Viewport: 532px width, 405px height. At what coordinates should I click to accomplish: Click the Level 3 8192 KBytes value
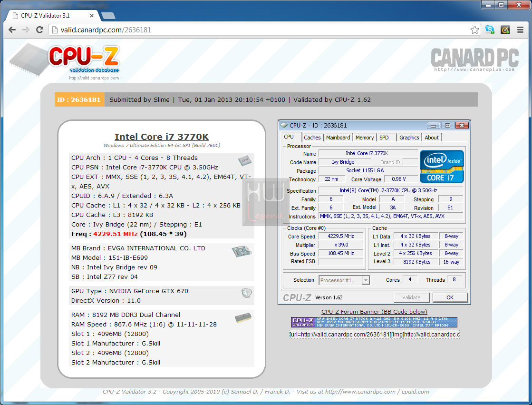pyautogui.click(x=416, y=262)
